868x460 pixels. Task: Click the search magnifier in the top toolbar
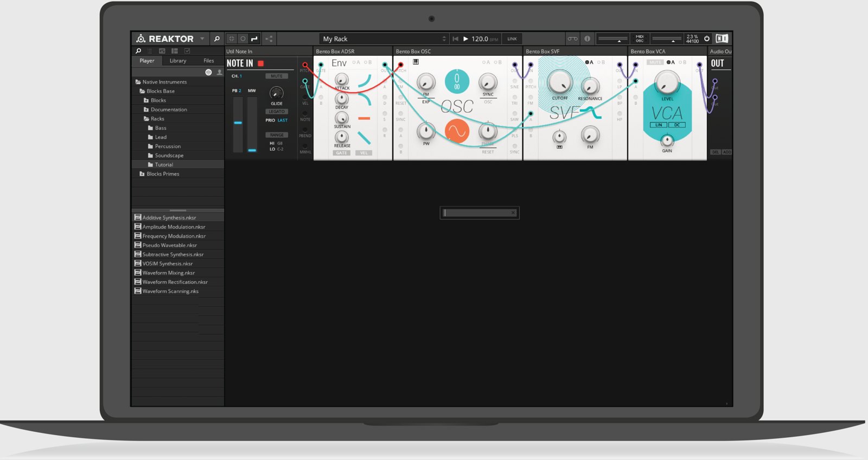click(x=216, y=39)
